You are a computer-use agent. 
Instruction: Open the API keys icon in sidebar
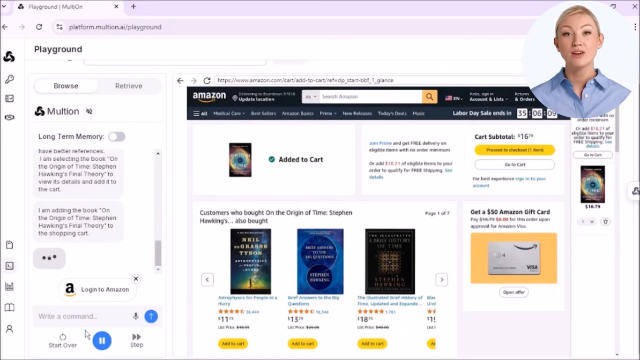(x=9, y=79)
